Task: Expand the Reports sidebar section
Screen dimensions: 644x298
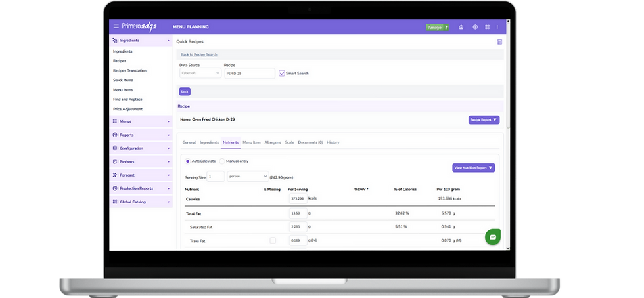Action: (x=168, y=135)
